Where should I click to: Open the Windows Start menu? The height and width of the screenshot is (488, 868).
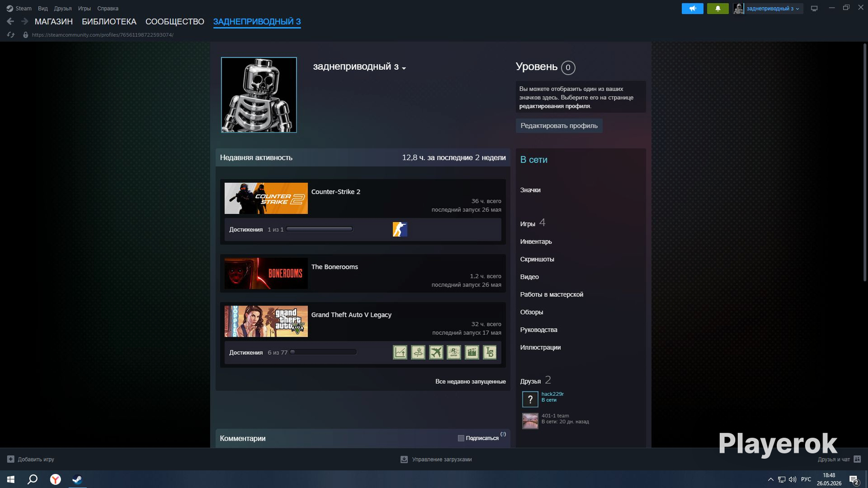tap(11, 479)
